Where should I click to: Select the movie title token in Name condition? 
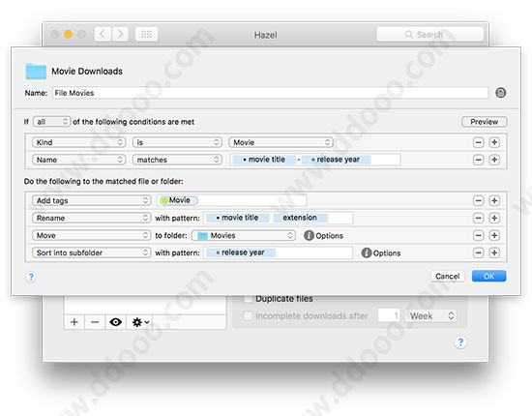tap(264, 160)
